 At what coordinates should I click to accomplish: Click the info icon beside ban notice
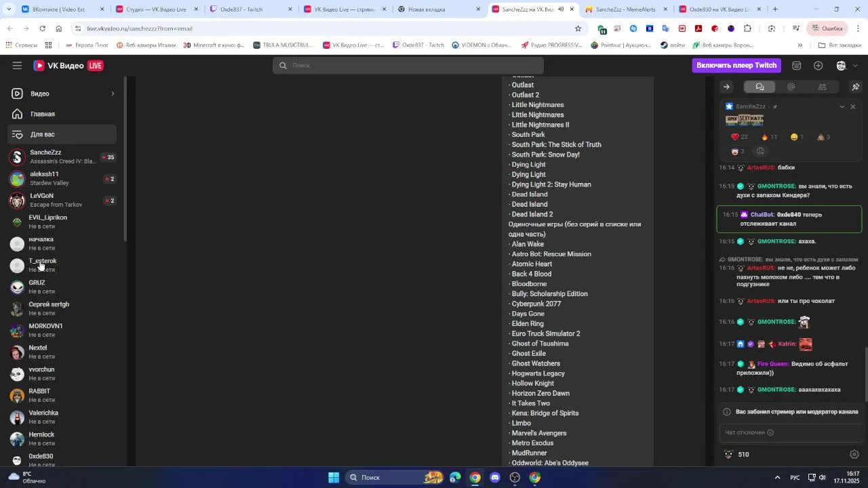[x=727, y=412]
